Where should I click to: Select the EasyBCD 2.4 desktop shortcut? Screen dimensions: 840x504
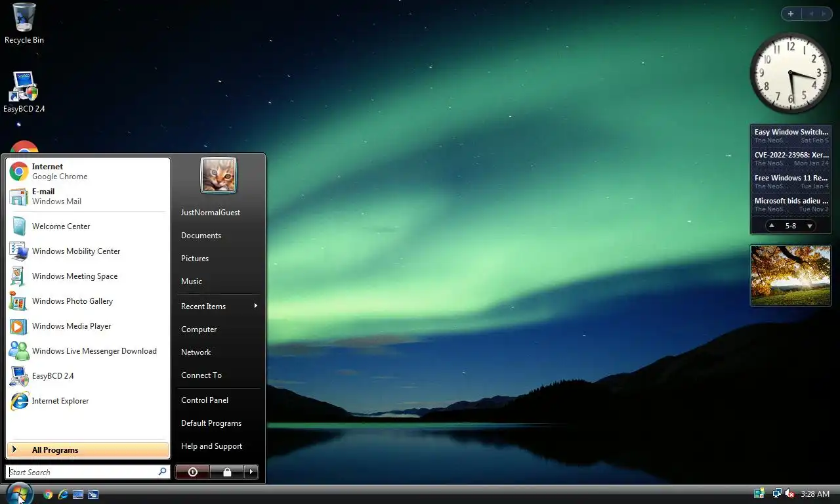pyautogui.click(x=24, y=92)
